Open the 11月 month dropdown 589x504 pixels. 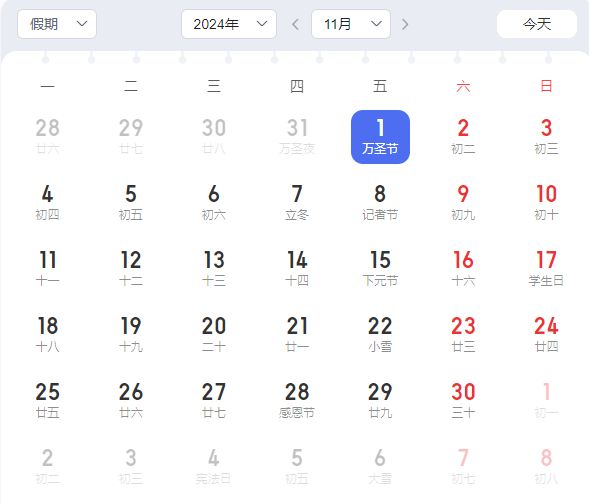[351, 24]
